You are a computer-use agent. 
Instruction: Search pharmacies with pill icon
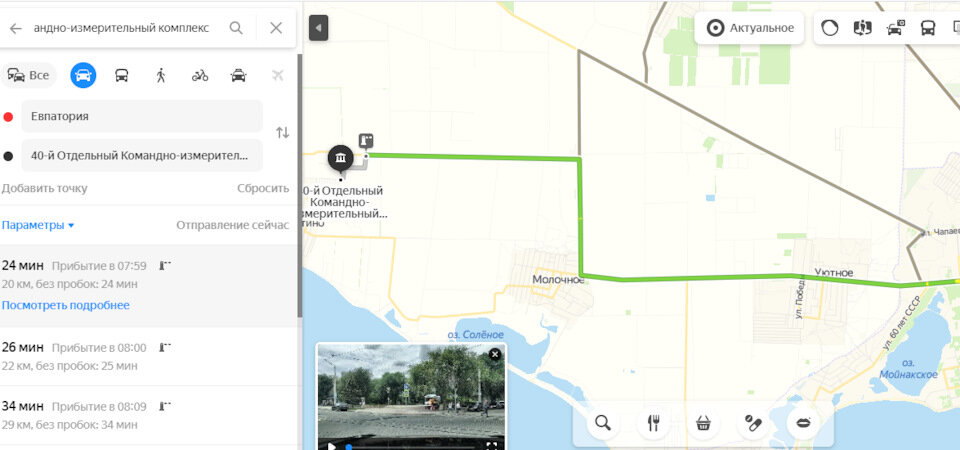click(753, 423)
